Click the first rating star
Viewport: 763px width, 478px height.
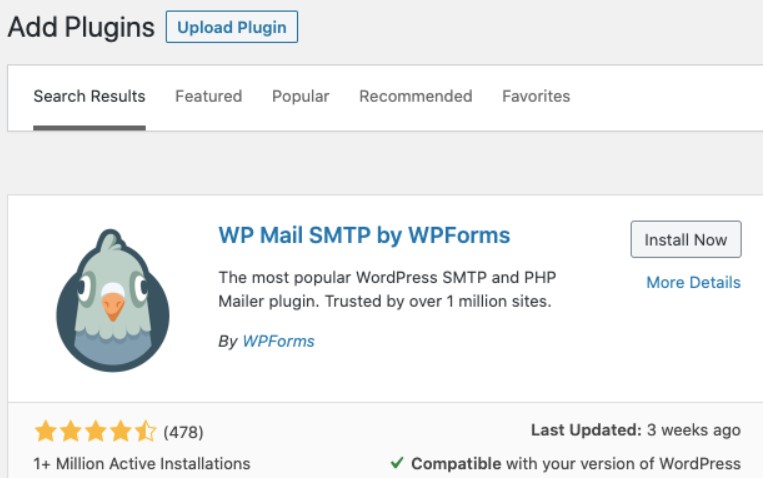(x=45, y=432)
